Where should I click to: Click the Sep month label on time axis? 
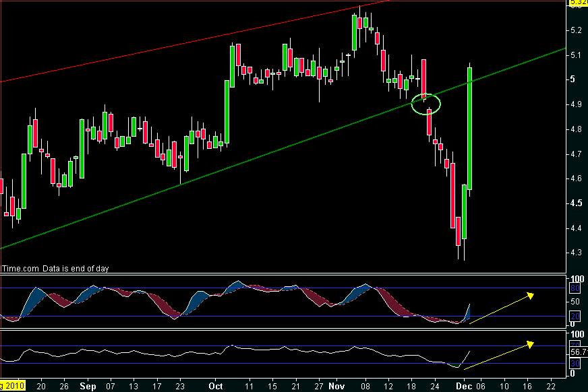88,386
